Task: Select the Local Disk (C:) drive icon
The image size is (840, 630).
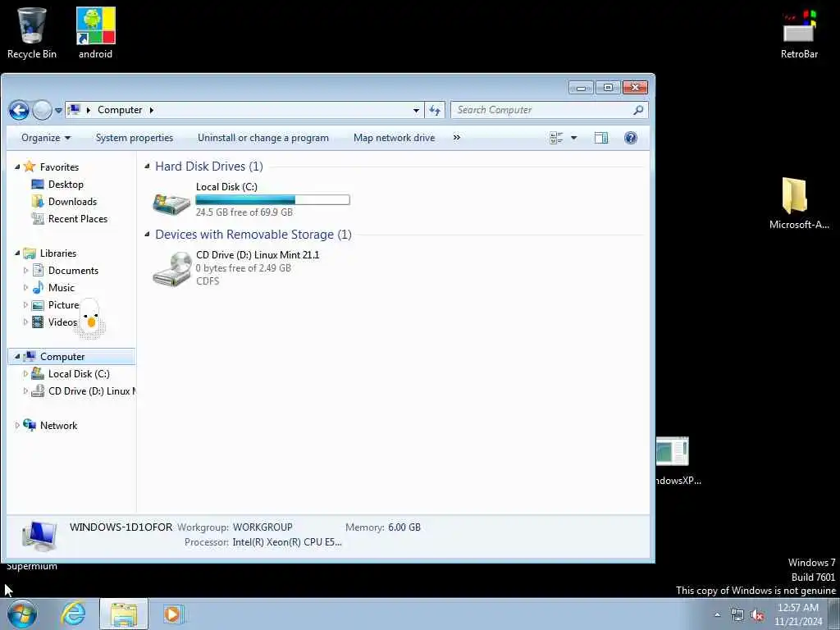Action: click(171, 203)
